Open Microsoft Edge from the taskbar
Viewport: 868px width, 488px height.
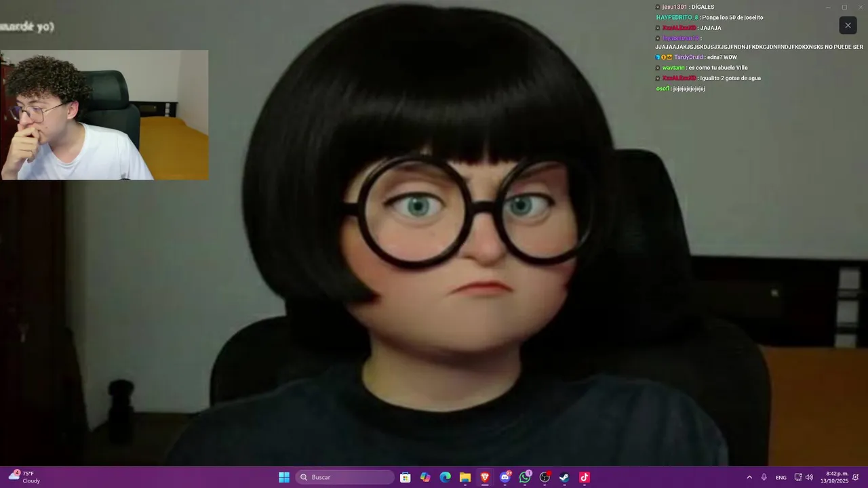point(446,477)
